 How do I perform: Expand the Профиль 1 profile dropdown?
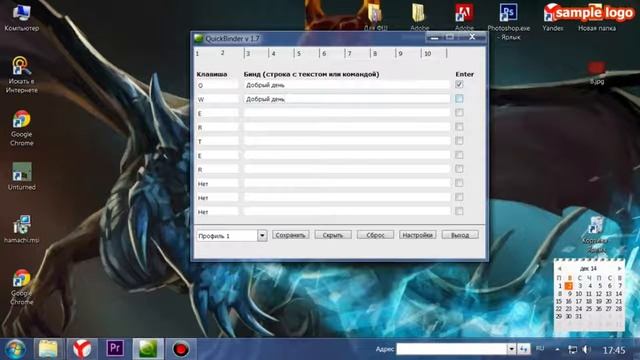click(262, 236)
